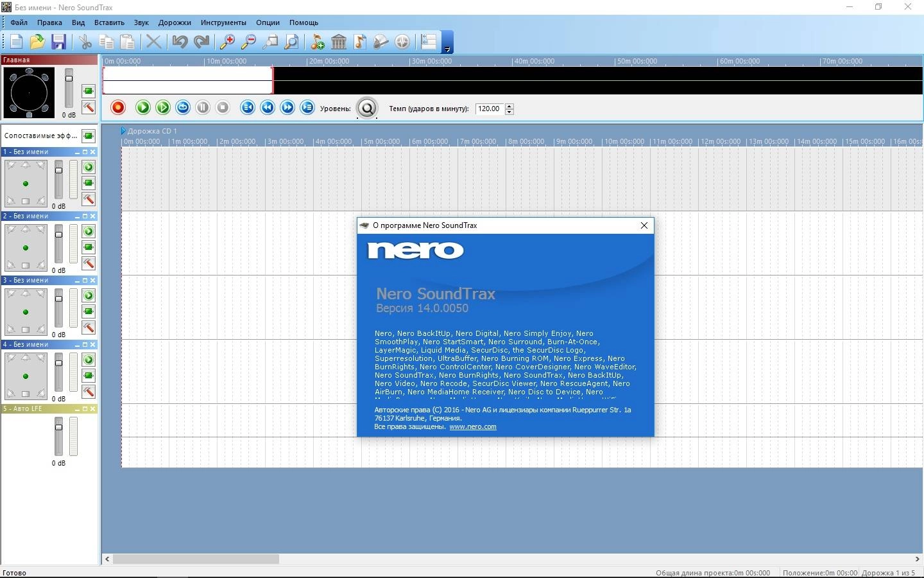The height and width of the screenshot is (578, 924).
Task: Open a project with the folder icon
Action: click(x=37, y=42)
